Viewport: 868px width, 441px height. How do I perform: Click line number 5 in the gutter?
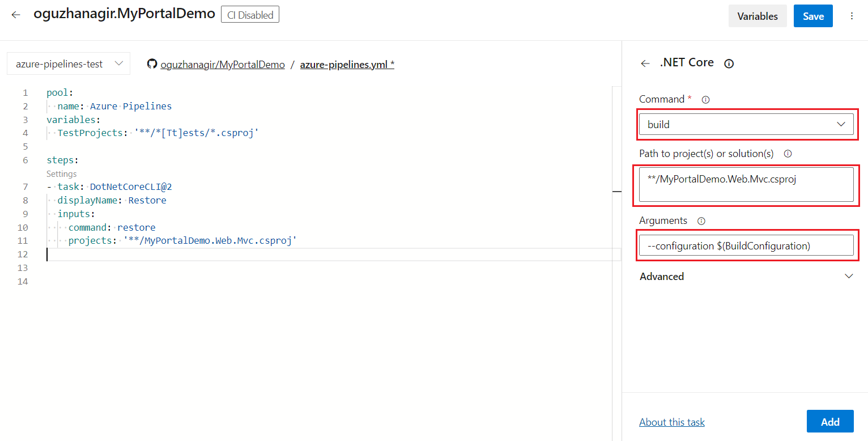point(25,147)
